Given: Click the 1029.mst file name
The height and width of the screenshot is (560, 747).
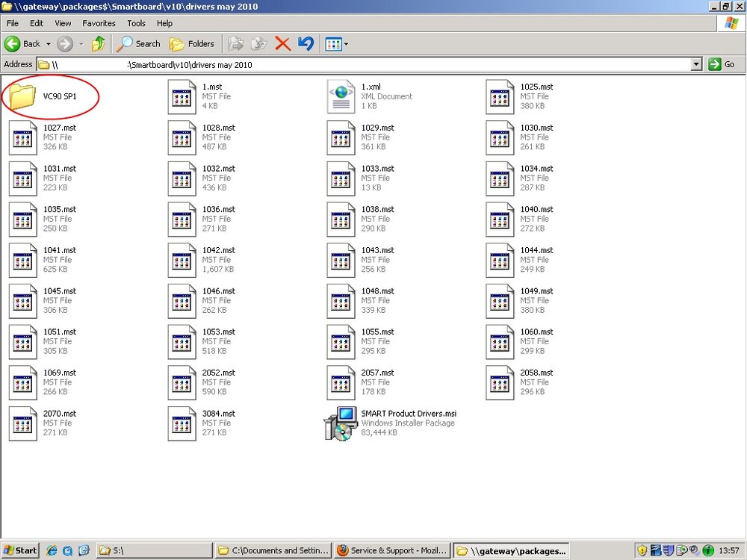Looking at the screenshot, I should [x=377, y=128].
